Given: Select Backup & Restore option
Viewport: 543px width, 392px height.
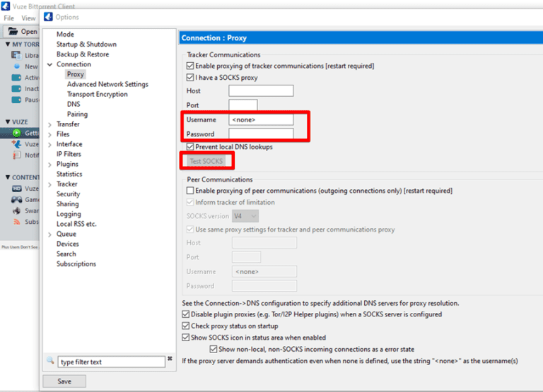Looking at the screenshot, I should coord(83,54).
